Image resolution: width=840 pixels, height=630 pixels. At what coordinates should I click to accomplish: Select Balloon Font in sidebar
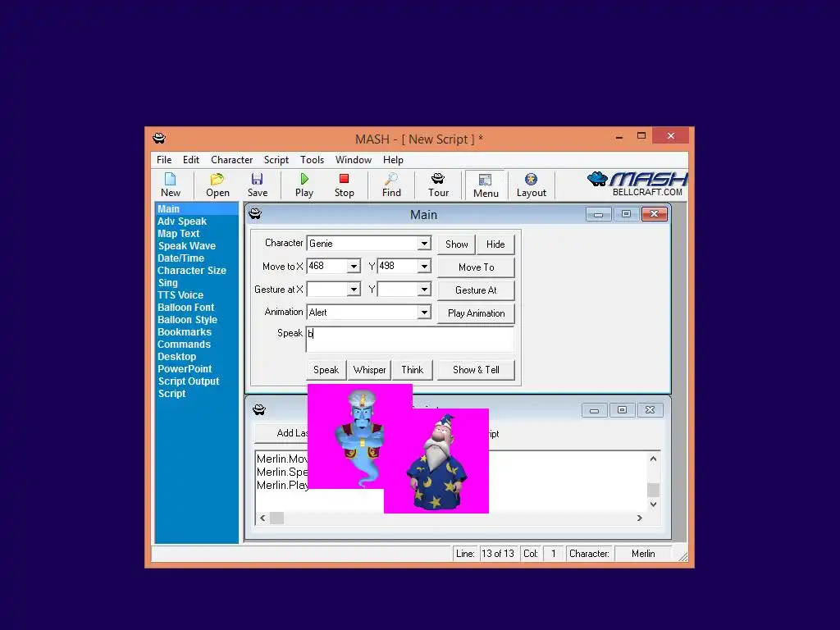(x=186, y=308)
